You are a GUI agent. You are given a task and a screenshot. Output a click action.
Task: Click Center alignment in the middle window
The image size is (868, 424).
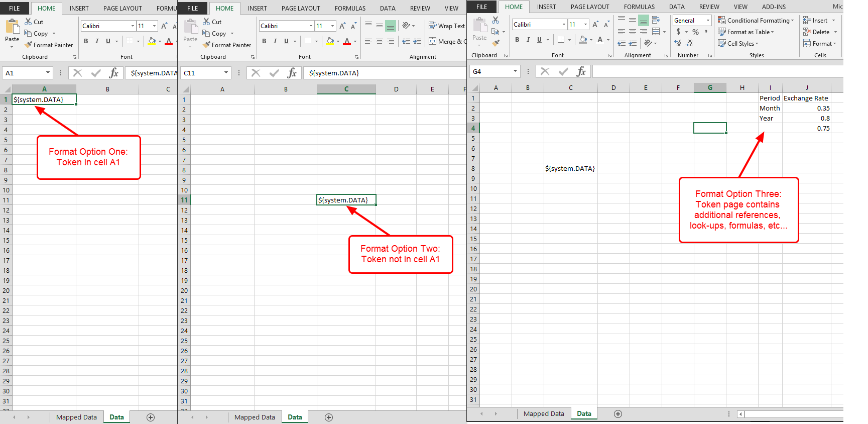(380, 41)
